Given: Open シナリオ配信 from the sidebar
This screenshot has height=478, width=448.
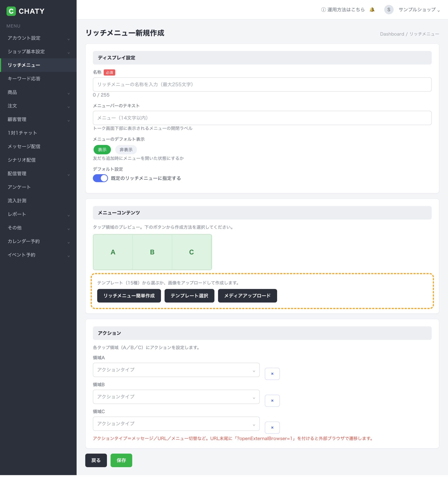Looking at the screenshot, I should pyautogui.click(x=38, y=160).
